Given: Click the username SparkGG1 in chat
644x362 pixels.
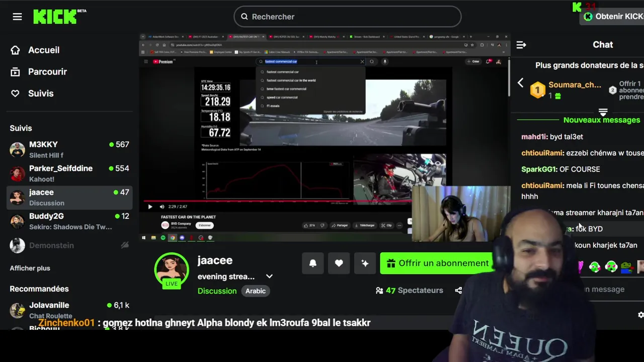Looking at the screenshot, I should coord(539,169).
